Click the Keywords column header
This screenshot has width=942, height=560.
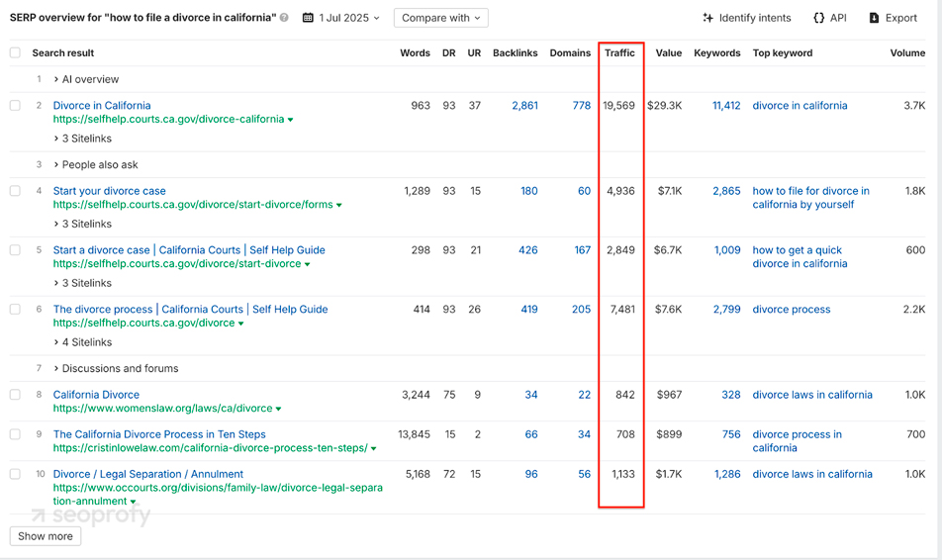pyautogui.click(x=716, y=52)
